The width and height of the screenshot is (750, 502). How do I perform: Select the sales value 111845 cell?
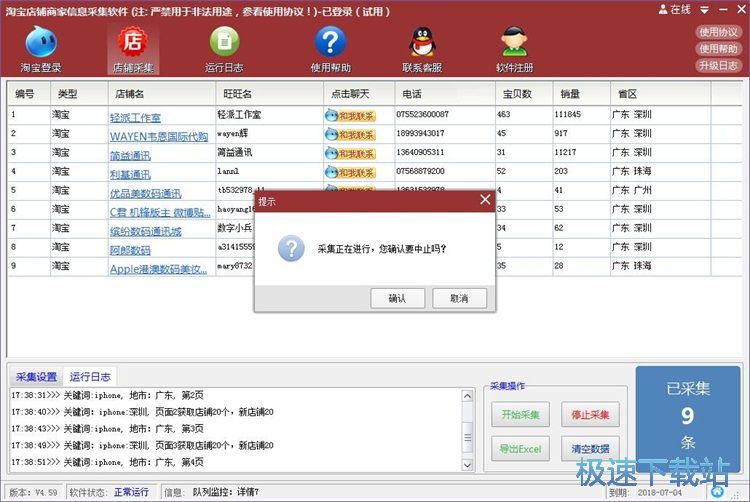click(x=582, y=115)
